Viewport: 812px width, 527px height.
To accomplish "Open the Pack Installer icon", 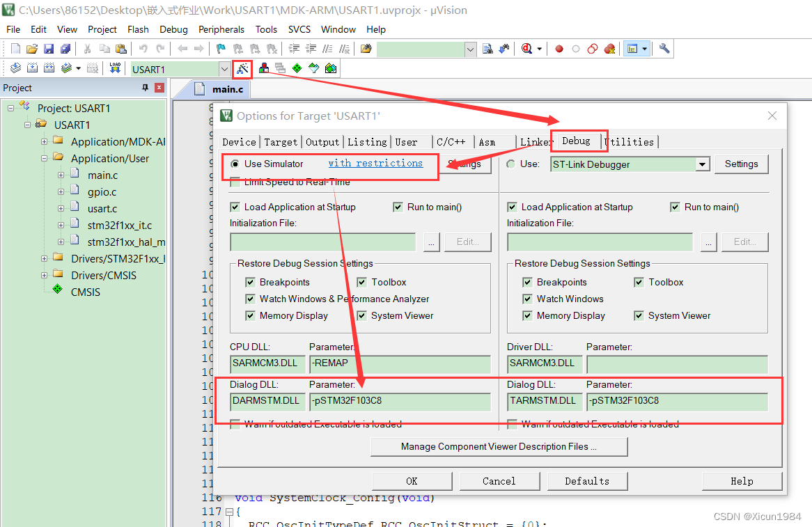I will (x=331, y=68).
